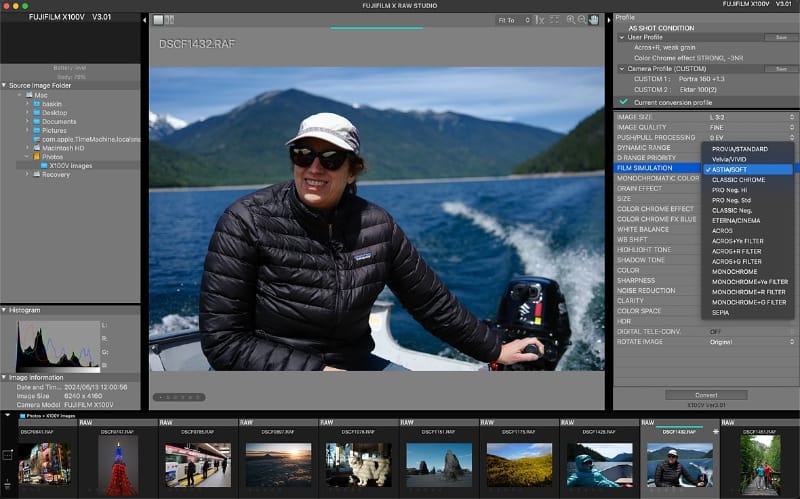Zoom out with the magnifier minus icon
Screen dimensions: 800x499
[582, 20]
